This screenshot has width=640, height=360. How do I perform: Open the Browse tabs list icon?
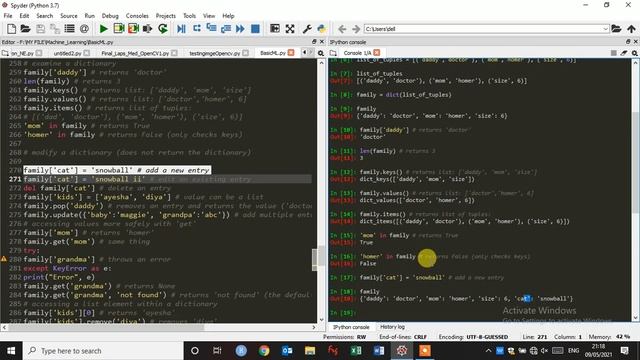pyautogui.click(x=69, y=29)
